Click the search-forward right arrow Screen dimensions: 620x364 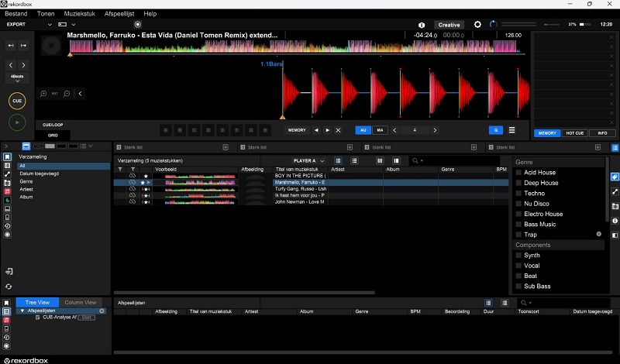tap(23, 65)
